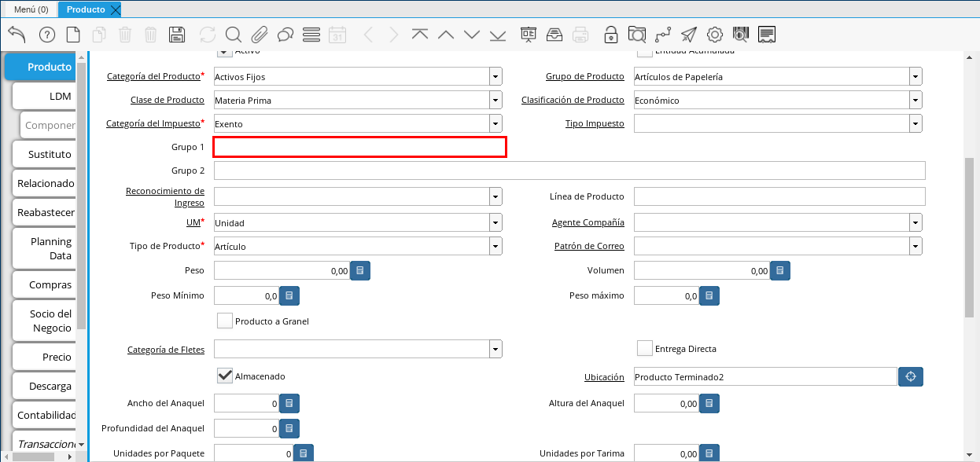Screen dimensions: 980x462
Task: Click into the Línea de Producto field
Action: (x=779, y=196)
